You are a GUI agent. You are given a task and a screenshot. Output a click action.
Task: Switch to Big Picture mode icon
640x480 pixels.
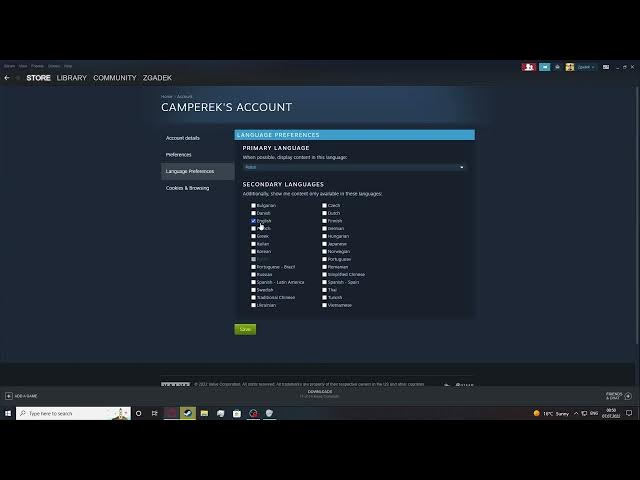[x=606, y=67]
